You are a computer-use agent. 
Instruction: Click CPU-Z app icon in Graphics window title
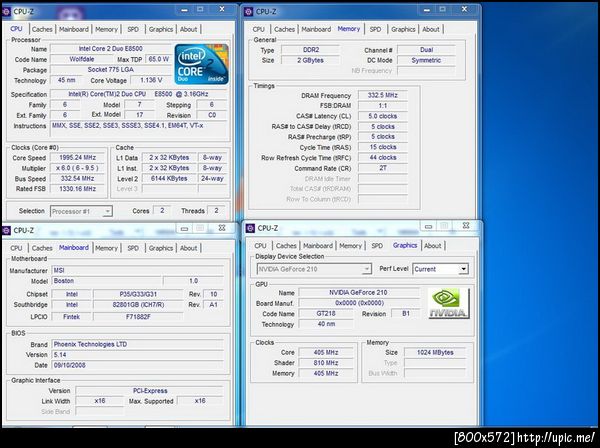click(x=250, y=228)
